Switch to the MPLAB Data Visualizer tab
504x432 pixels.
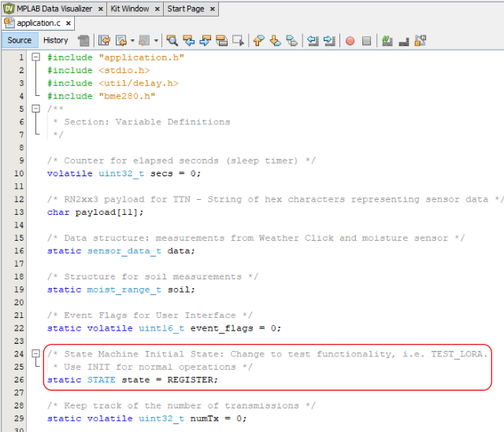[x=54, y=9]
